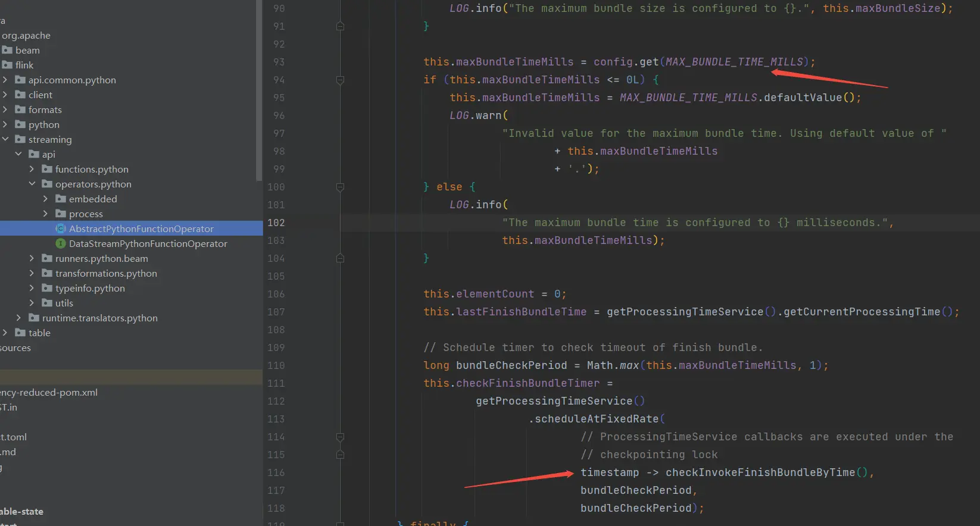Image resolution: width=980 pixels, height=526 pixels.
Task: Click the flink folder icon
Action: [7, 65]
